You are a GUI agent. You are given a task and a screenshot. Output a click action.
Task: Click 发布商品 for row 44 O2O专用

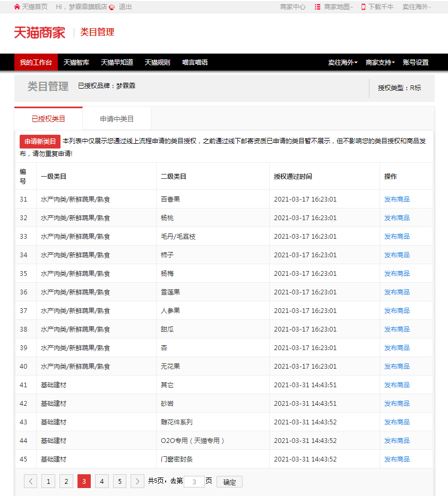[397, 441]
